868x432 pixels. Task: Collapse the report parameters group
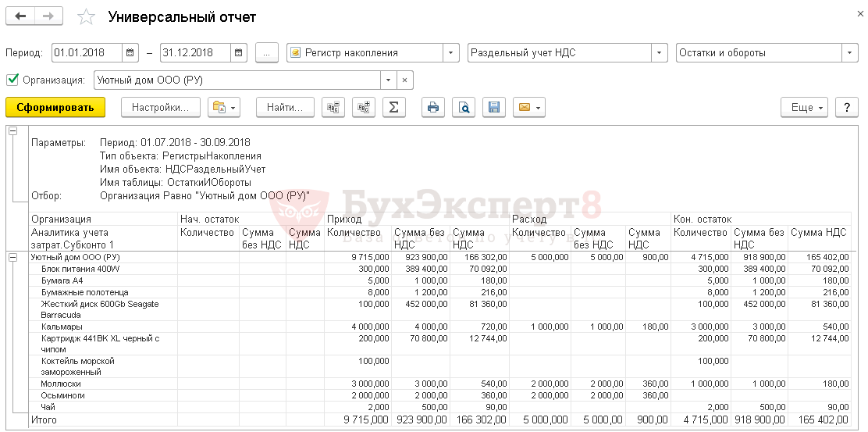pos(12,132)
